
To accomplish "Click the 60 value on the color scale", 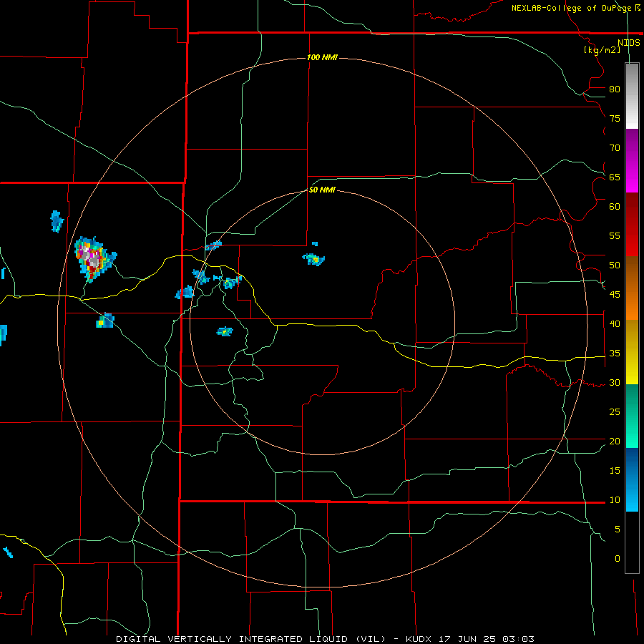I will pos(615,207).
